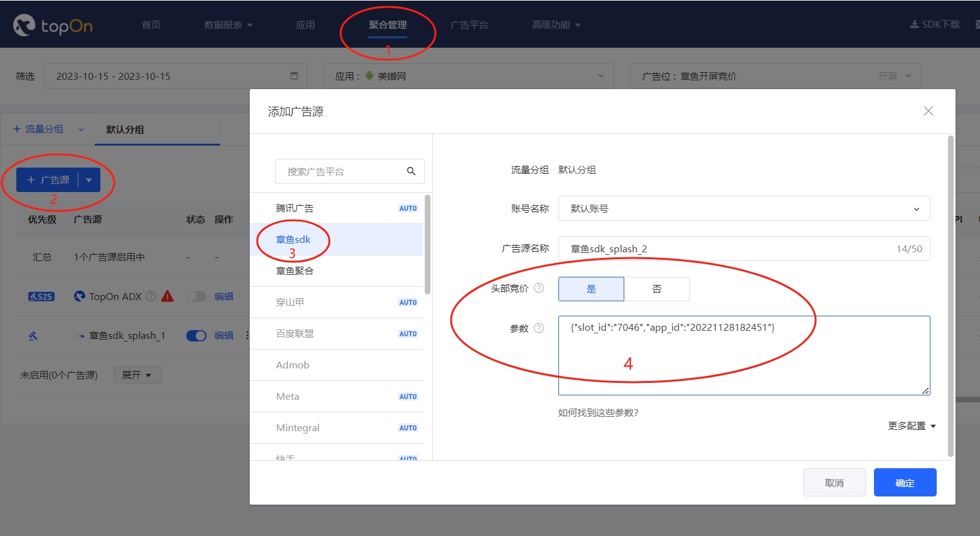Click dialog form vertical scrollbar

tap(951, 296)
